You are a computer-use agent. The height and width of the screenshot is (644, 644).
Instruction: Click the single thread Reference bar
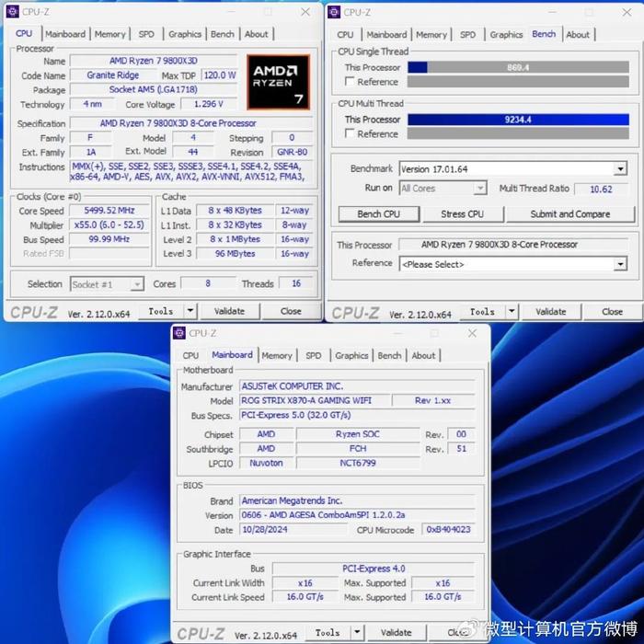518,81
